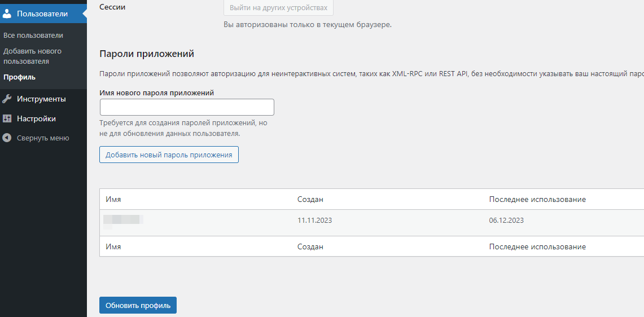The width and height of the screenshot is (644, 317).
Task: Select the Профиль submenu item
Action: [x=19, y=77]
